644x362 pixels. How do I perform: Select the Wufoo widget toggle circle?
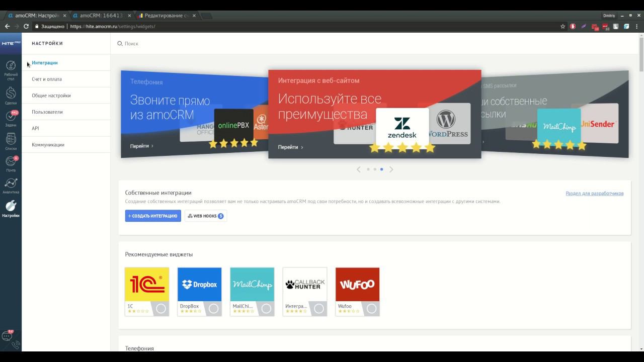click(x=371, y=308)
